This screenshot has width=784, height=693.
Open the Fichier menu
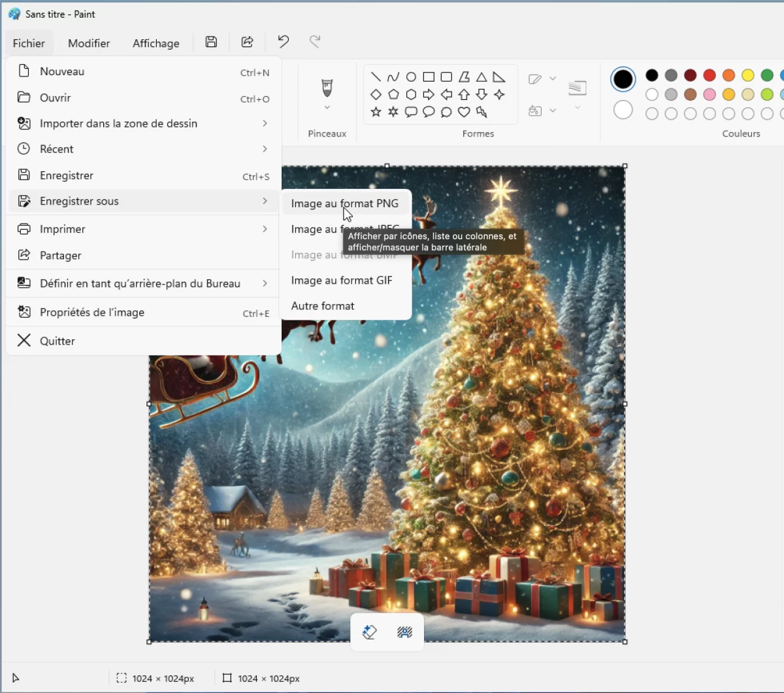pyautogui.click(x=29, y=43)
